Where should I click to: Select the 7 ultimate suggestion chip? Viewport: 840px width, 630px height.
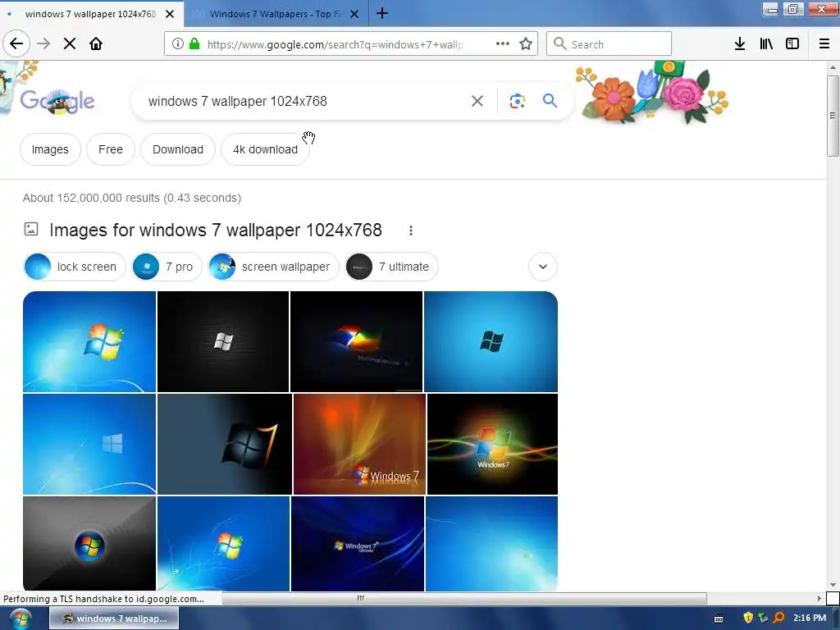point(391,267)
